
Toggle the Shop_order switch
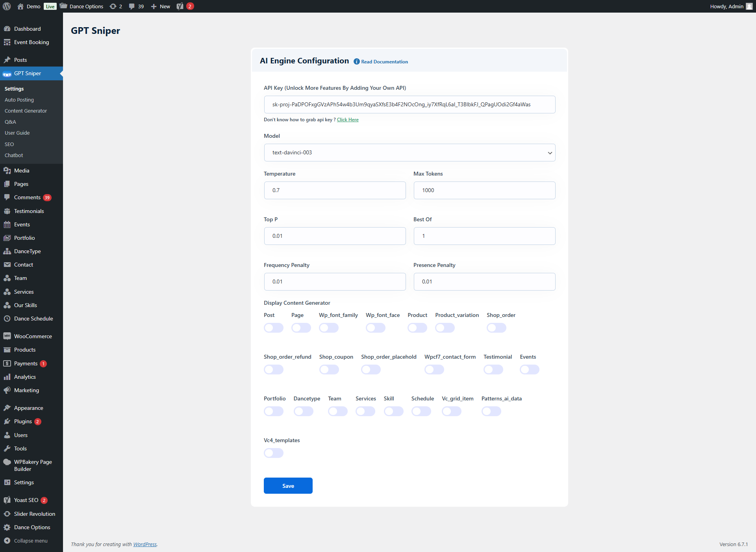coord(497,328)
